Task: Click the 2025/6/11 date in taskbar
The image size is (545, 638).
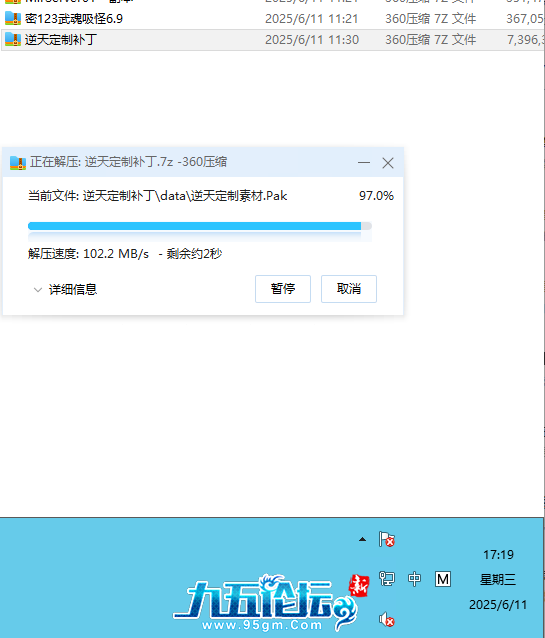Action: click(498, 605)
